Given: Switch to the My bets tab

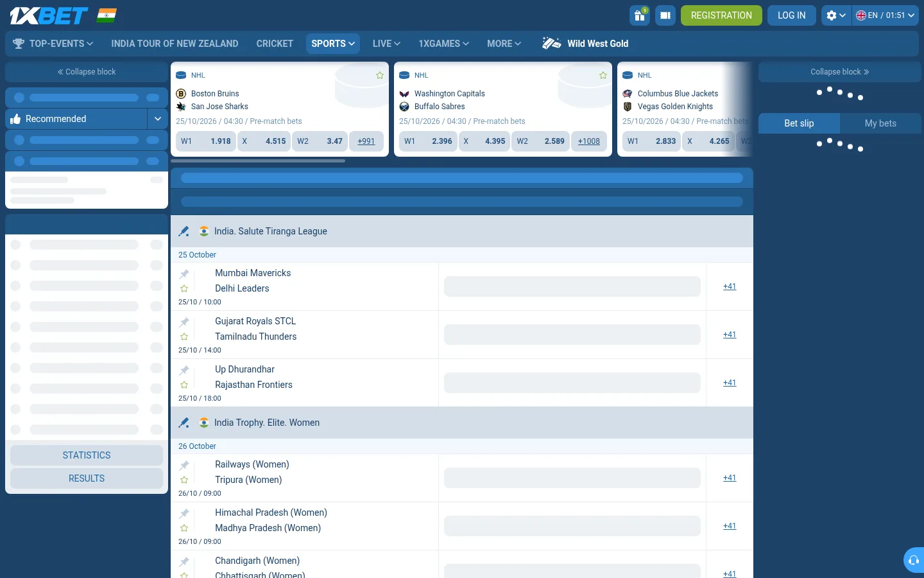Looking at the screenshot, I should tap(880, 123).
